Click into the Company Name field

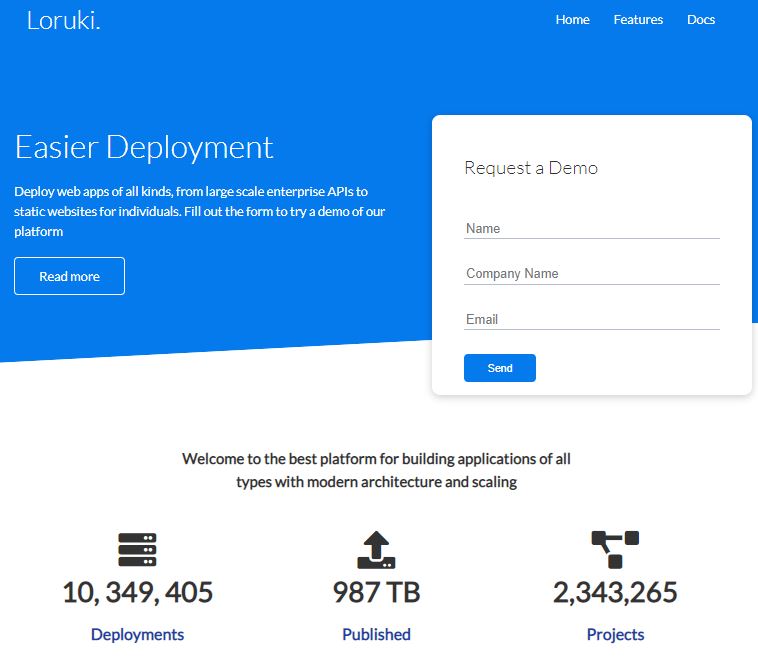(591, 273)
